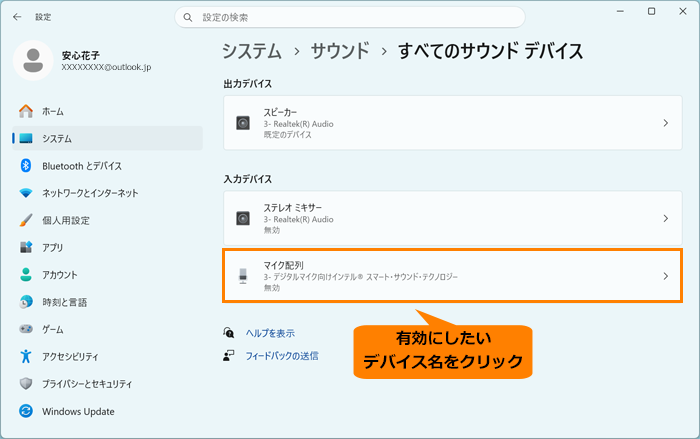Viewport: 700px width, 439px height.
Task: Expand the スピーカー row chevron
Action: pos(666,123)
